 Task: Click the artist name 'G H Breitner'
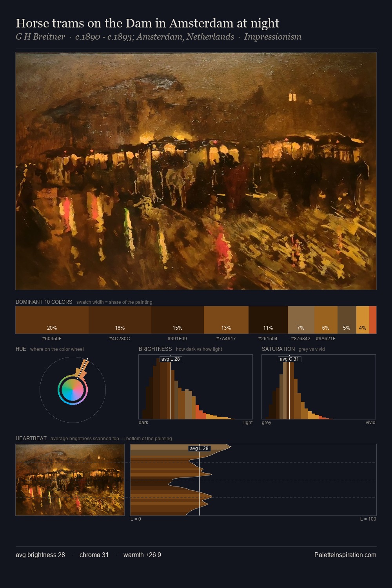pos(40,37)
